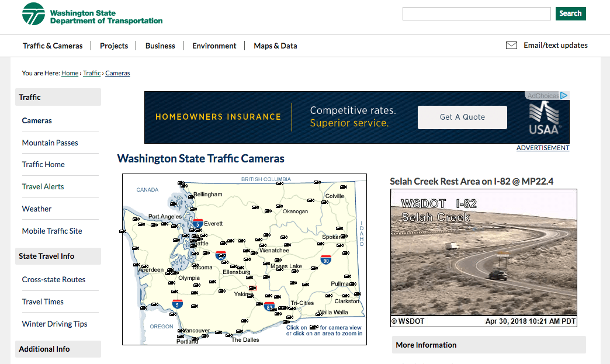Open the Travel Alerts sidebar link
This screenshot has height=364, width=610.
coord(43,186)
